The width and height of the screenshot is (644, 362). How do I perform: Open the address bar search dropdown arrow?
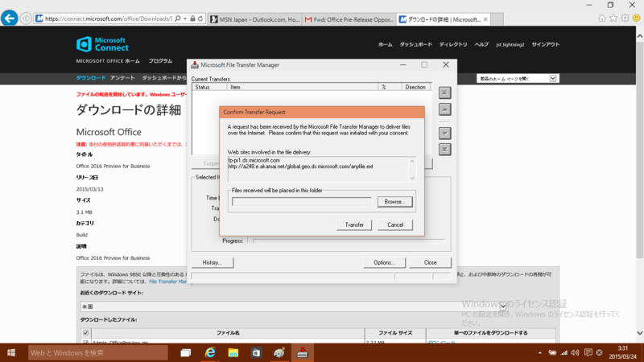pos(185,19)
